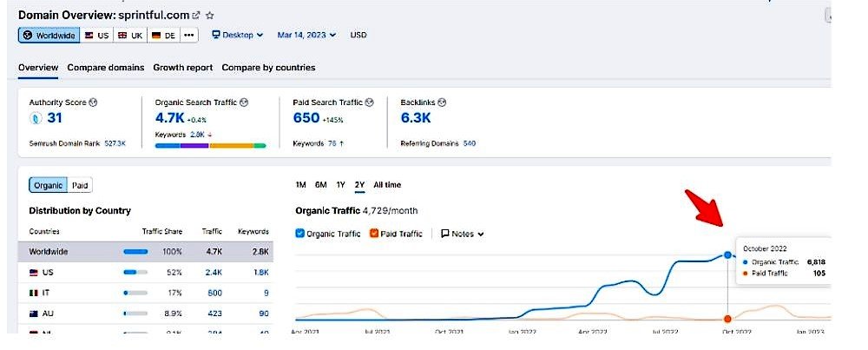
Task: Select the Organic toggle button
Action: [48, 186]
